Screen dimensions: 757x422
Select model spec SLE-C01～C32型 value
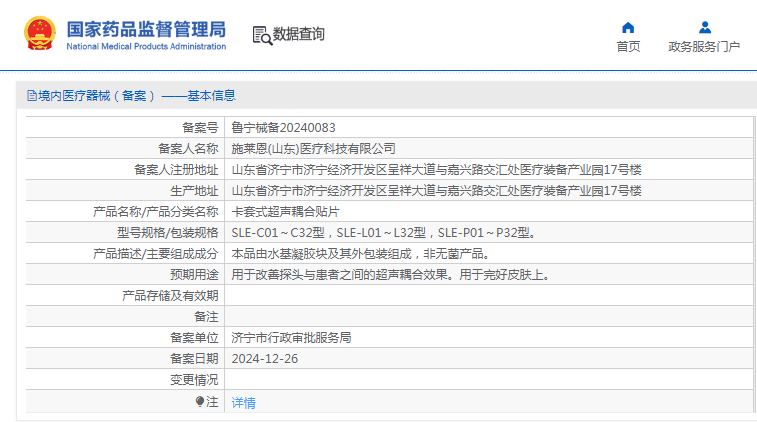click(x=384, y=233)
